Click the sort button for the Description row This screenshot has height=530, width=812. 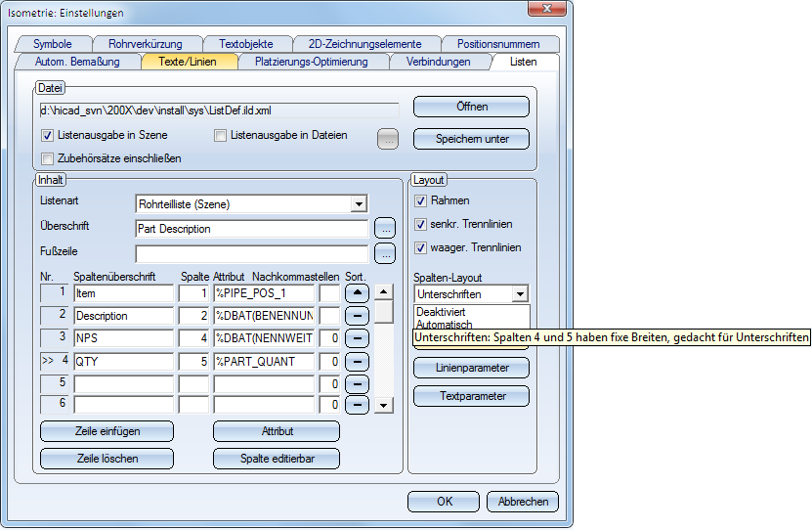point(358,316)
